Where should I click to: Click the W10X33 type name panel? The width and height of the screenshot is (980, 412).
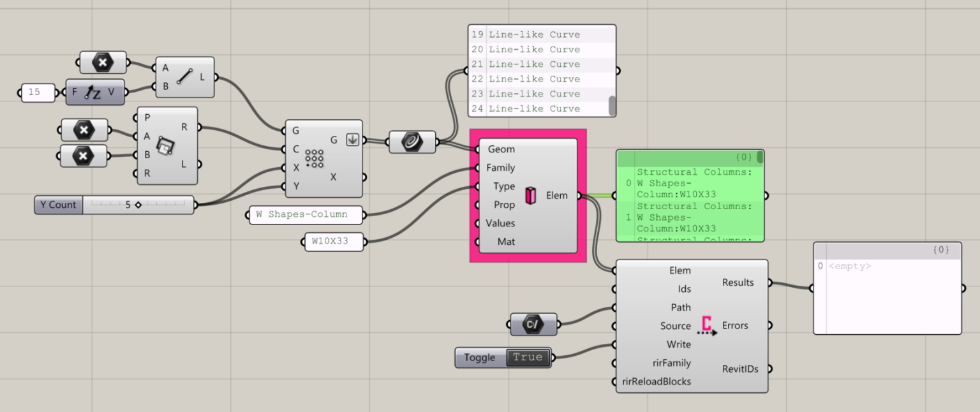point(334,242)
